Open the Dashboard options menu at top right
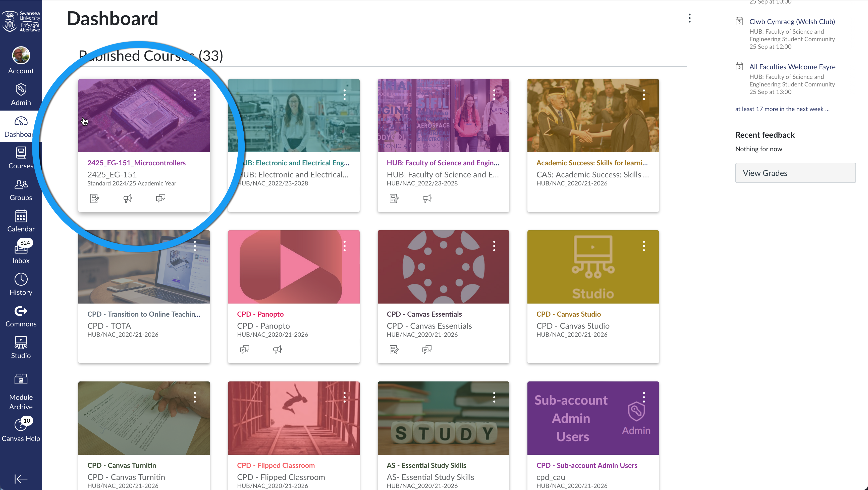The height and width of the screenshot is (490, 868). (x=689, y=18)
